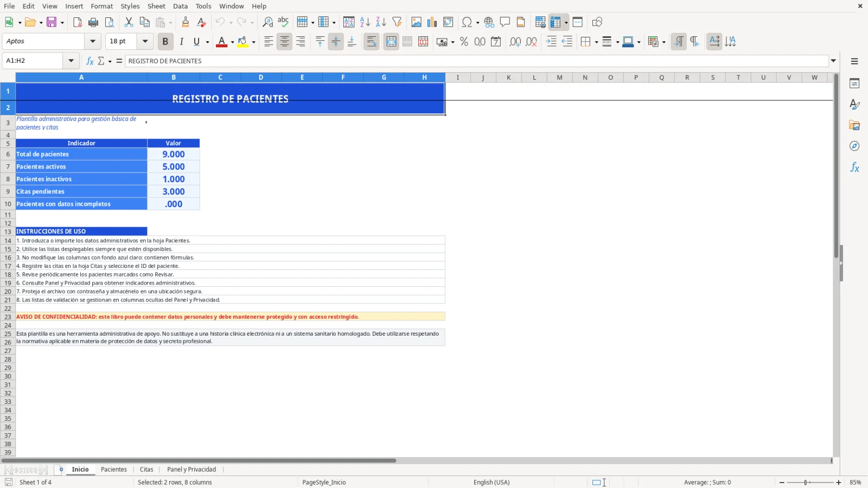The width and height of the screenshot is (868, 488).
Task: Insert a hyperlink
Action: [489, 22]
